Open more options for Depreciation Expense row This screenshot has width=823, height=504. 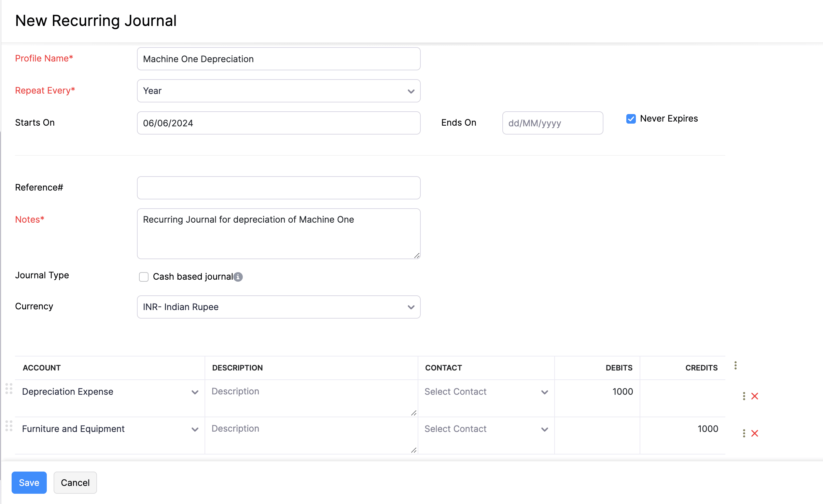(x=744, y=396)
